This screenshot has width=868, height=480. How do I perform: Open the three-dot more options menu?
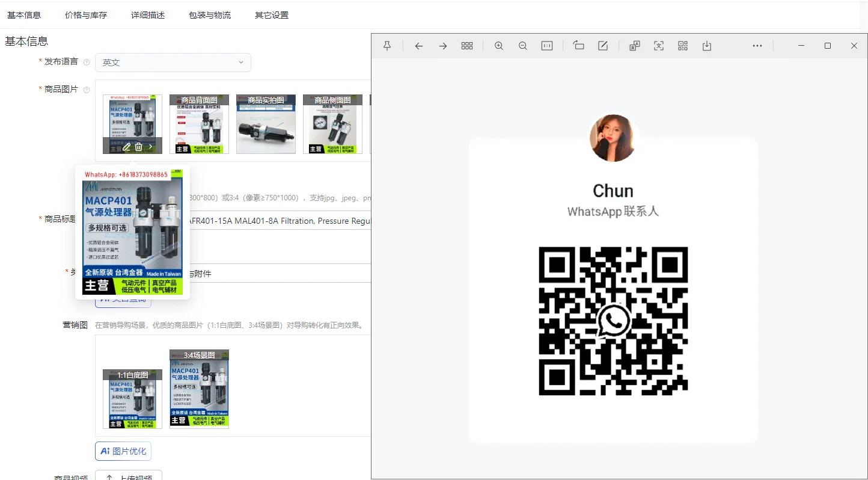[x=757, y=46]
